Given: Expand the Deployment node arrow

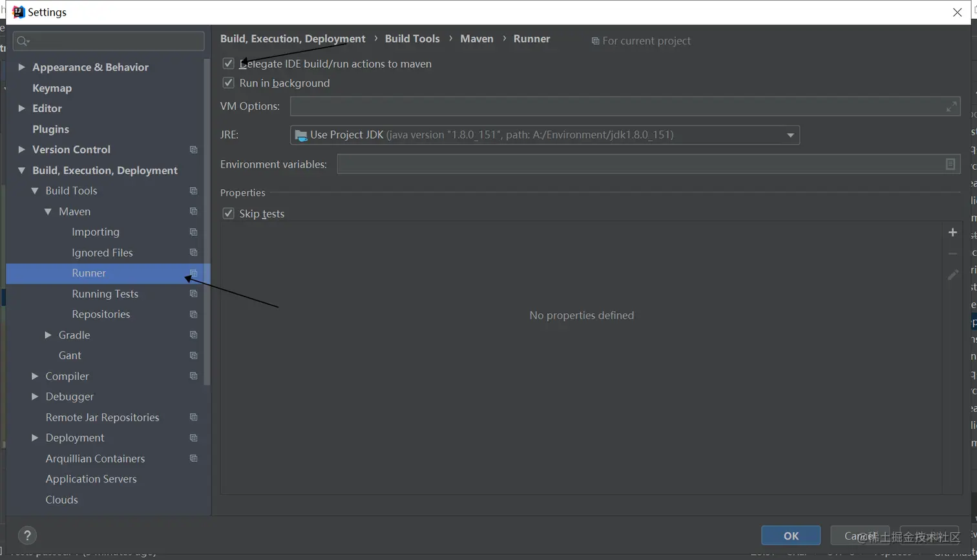Looking at the screenshot, I should coord(35,438).
